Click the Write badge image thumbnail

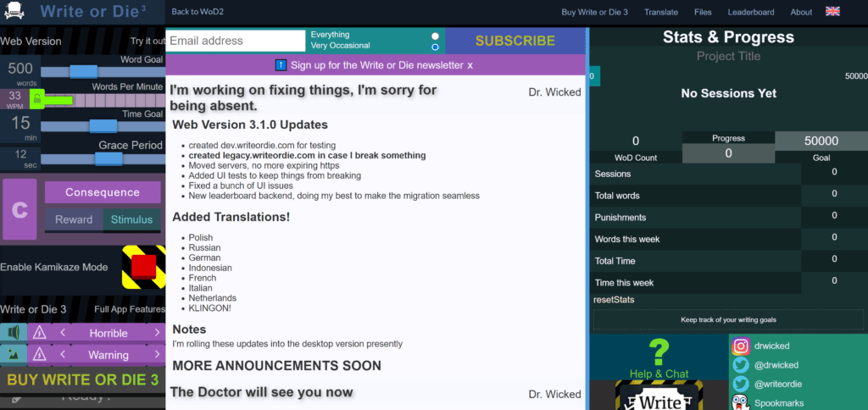pyautogui.click(x=659, y=395)
